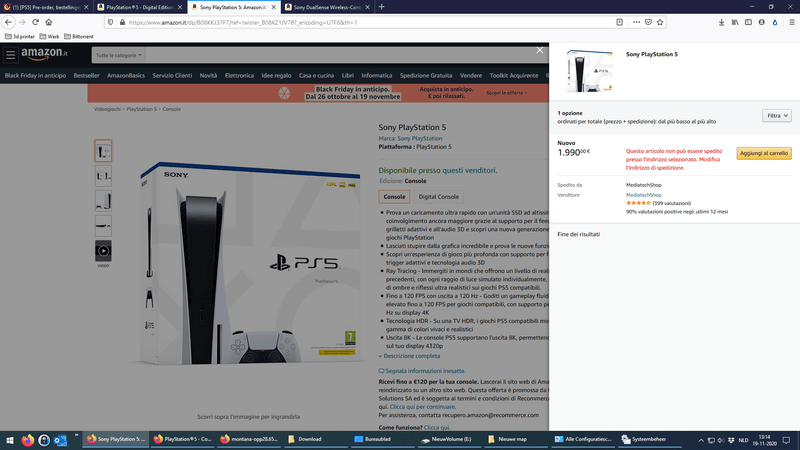
Task: Switch to Systeembeheer taskbar window
Action: [x=648, y=439]
